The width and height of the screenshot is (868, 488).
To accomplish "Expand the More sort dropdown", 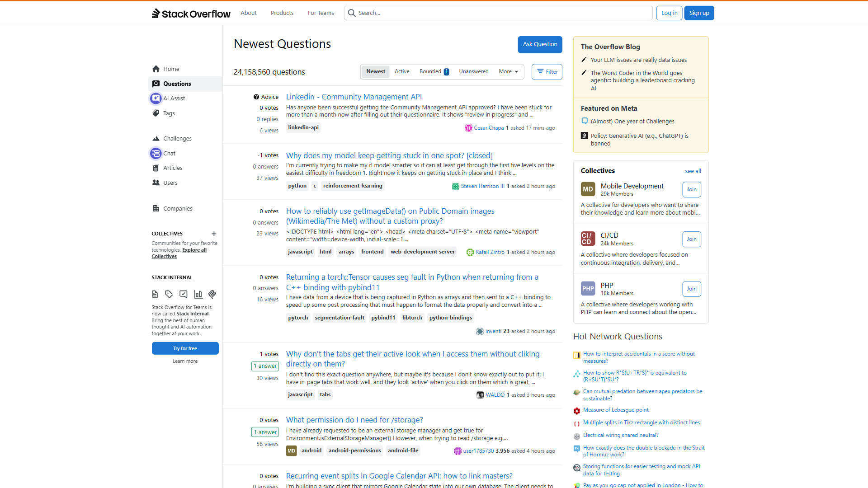I will click(509, 71).
